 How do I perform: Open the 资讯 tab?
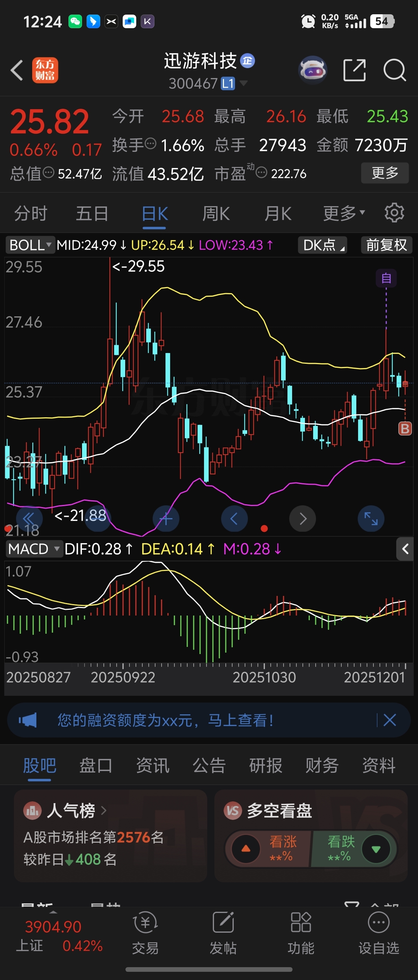tap(153, 765)
